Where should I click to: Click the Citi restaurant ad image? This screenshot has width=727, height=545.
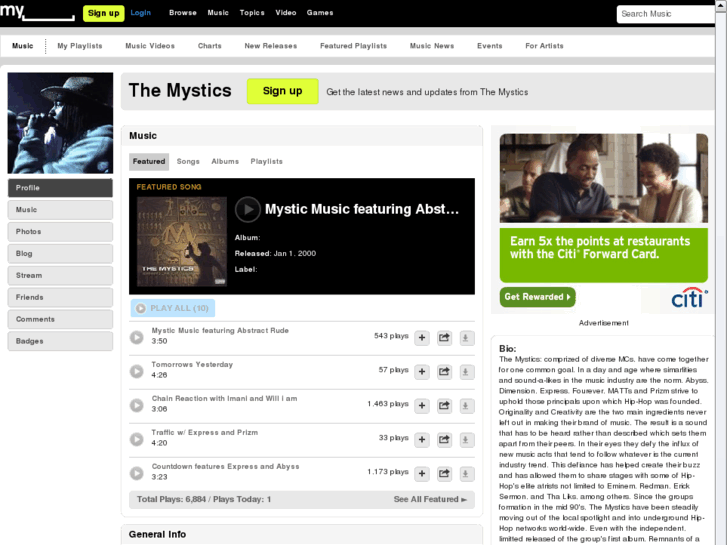pos(604,178)
